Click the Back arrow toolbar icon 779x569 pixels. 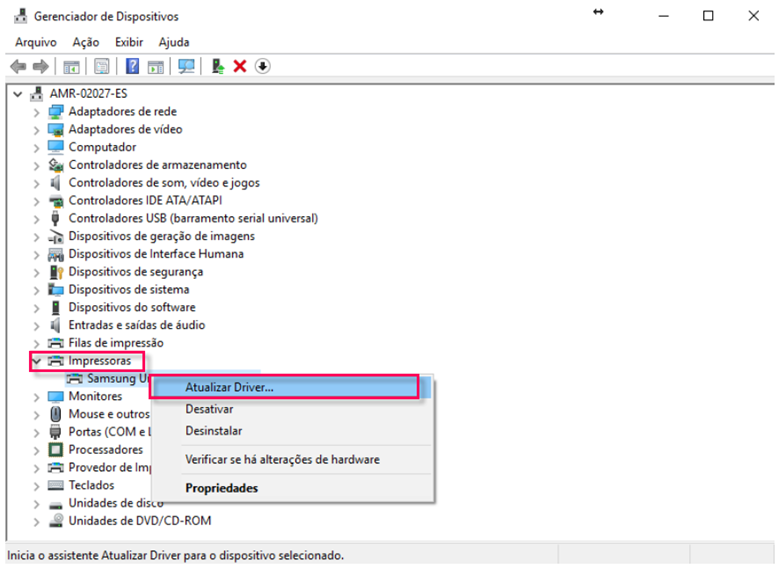point(17,67)
